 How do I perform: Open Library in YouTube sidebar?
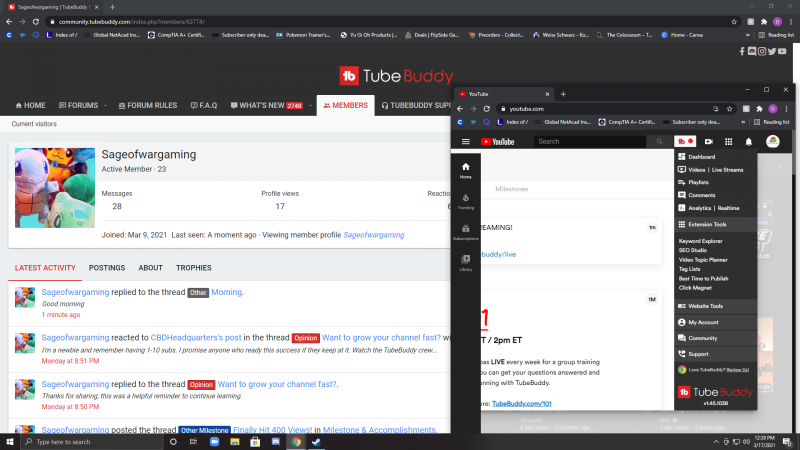pyautogui.click(x=466, y=262)
